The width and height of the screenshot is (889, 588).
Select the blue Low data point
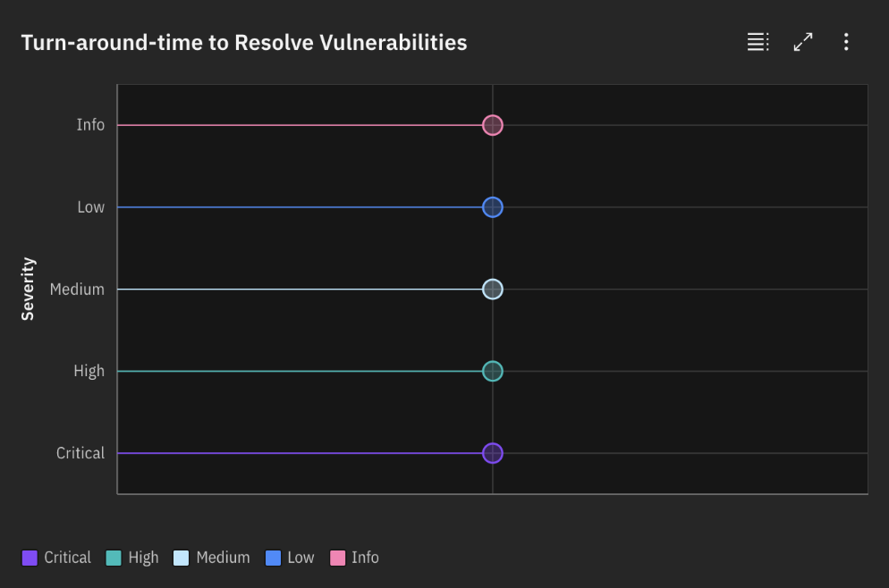click(493, 207)
